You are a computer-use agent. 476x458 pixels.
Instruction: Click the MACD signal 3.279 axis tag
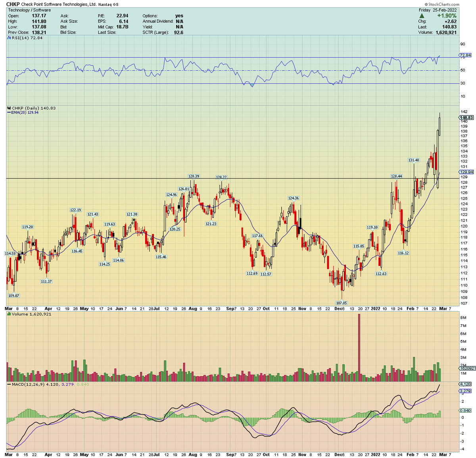tap(465, 391)
